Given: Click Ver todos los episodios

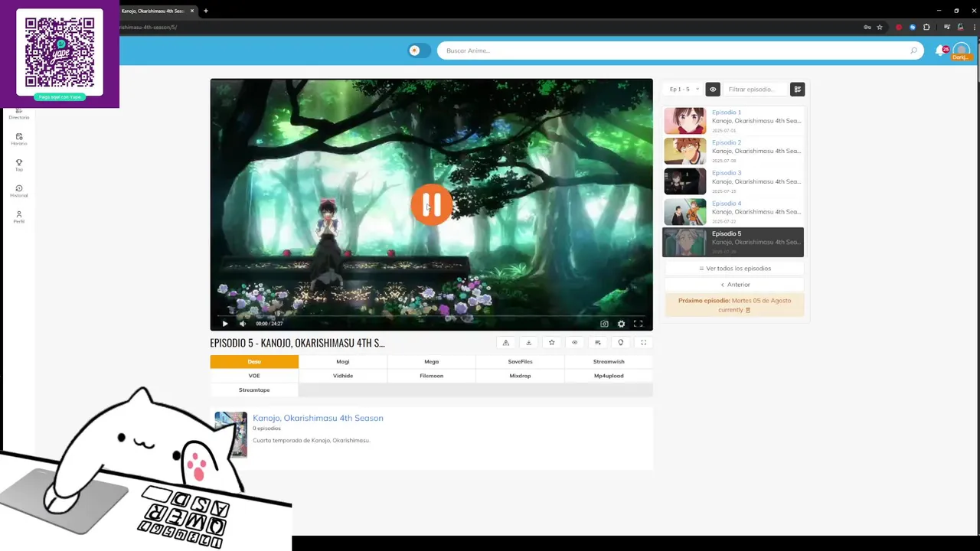Looking at the screenshot, I should coord(734,269).
